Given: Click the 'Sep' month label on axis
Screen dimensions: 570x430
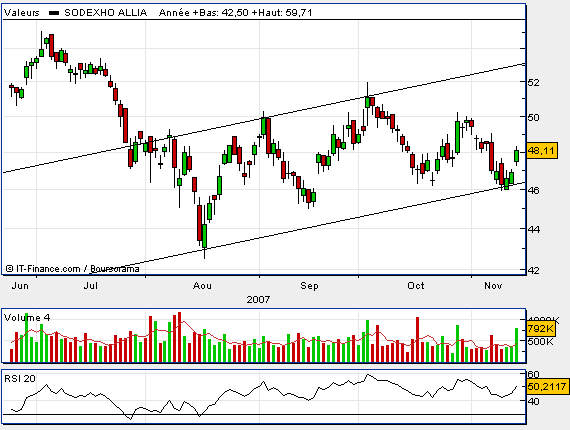Looking at the screenshot, I should click(309, 286).
